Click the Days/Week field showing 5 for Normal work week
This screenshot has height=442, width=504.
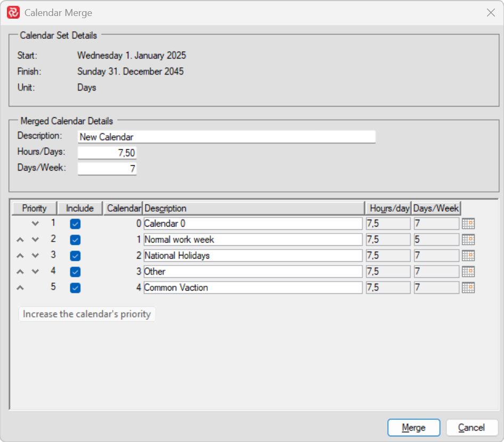[x=436, y=239]
